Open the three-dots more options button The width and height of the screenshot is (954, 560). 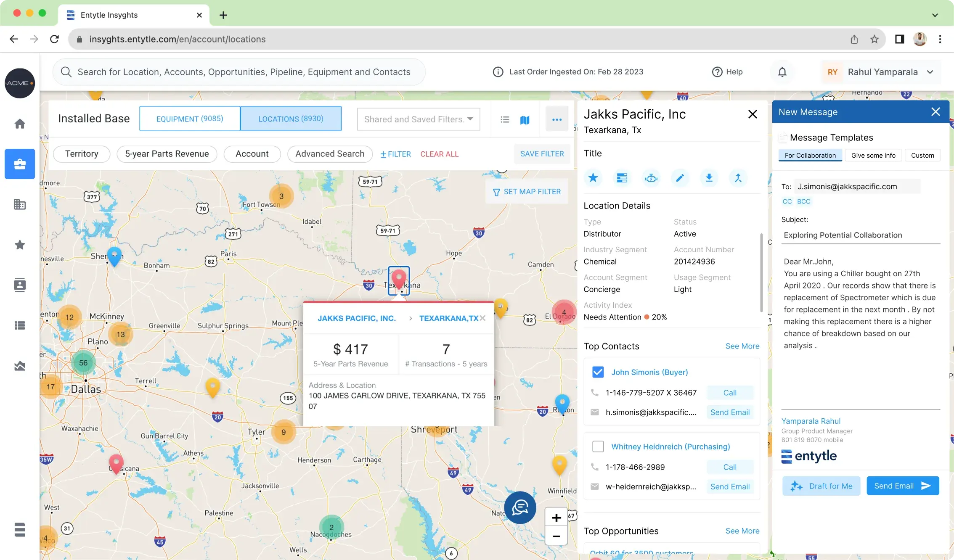point(557,119)
